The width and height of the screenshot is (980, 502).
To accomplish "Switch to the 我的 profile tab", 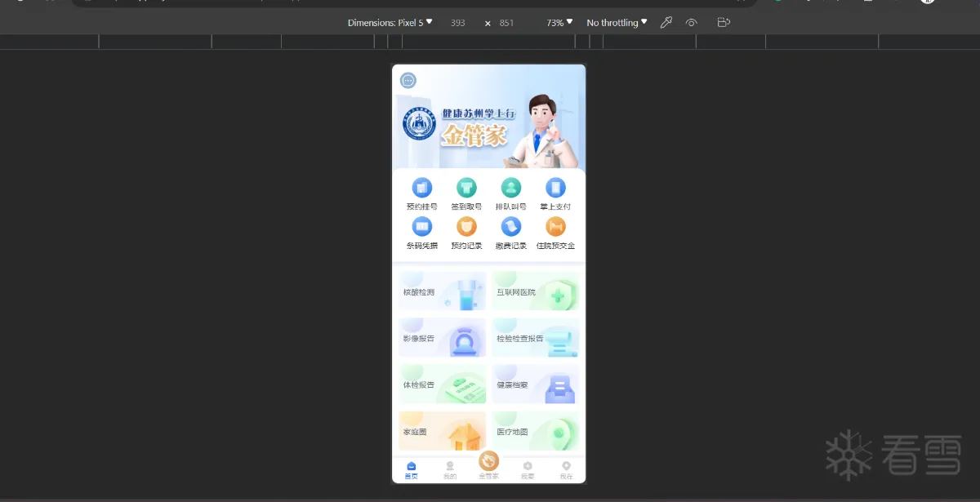I will [x=450, y=470].
